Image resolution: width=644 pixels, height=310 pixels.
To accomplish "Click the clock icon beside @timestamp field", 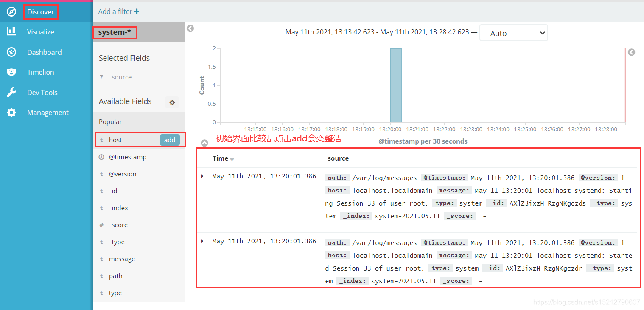I will [101, 157].
